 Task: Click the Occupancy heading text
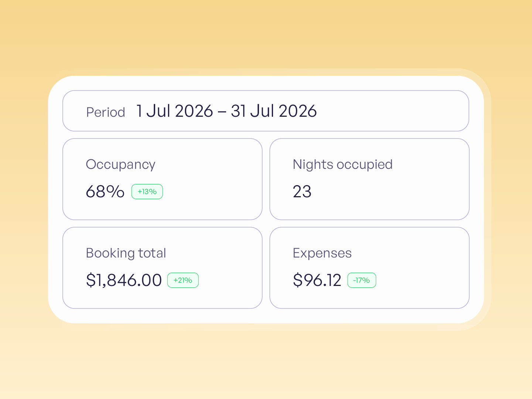120,165
